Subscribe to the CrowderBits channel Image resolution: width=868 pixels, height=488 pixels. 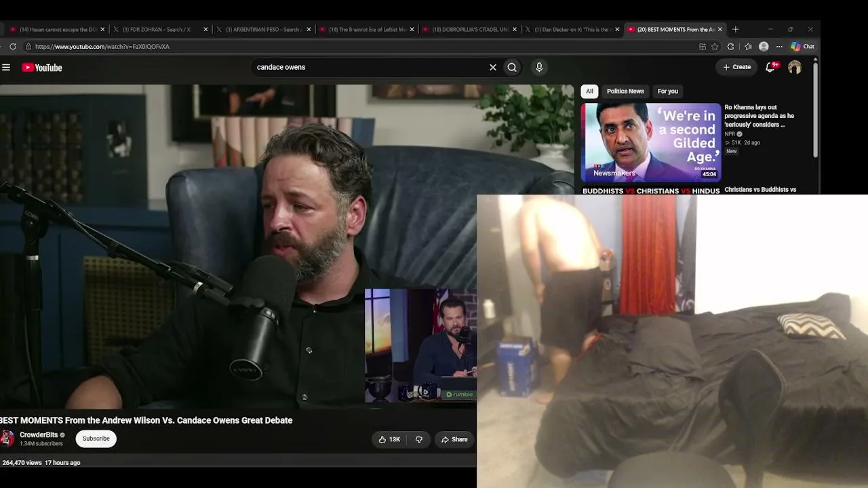pos(96,439)
